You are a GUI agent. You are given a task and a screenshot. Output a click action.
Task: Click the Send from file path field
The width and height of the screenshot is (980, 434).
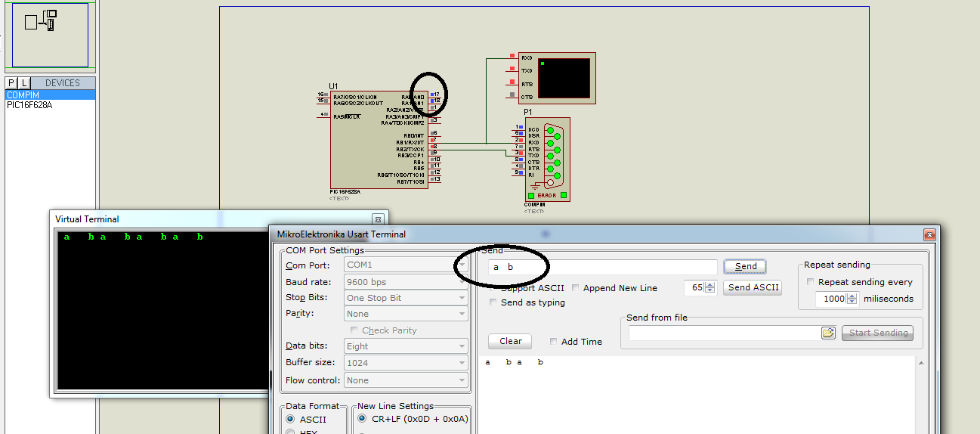point(725,333)
